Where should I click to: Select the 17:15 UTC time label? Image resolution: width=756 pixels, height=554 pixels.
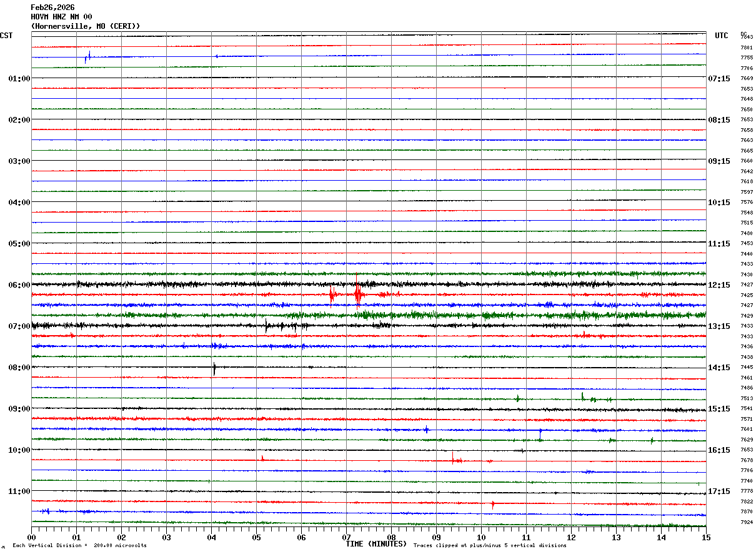[719, 491]
